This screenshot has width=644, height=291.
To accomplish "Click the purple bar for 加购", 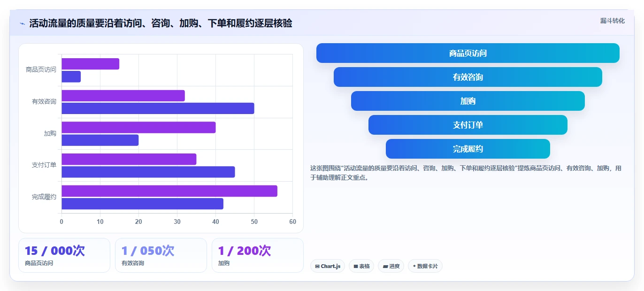I will [138, 127].
